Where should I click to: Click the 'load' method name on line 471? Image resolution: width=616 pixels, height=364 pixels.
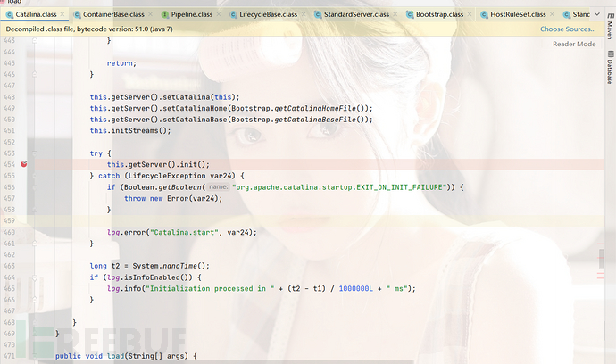(x=115, y=356)
